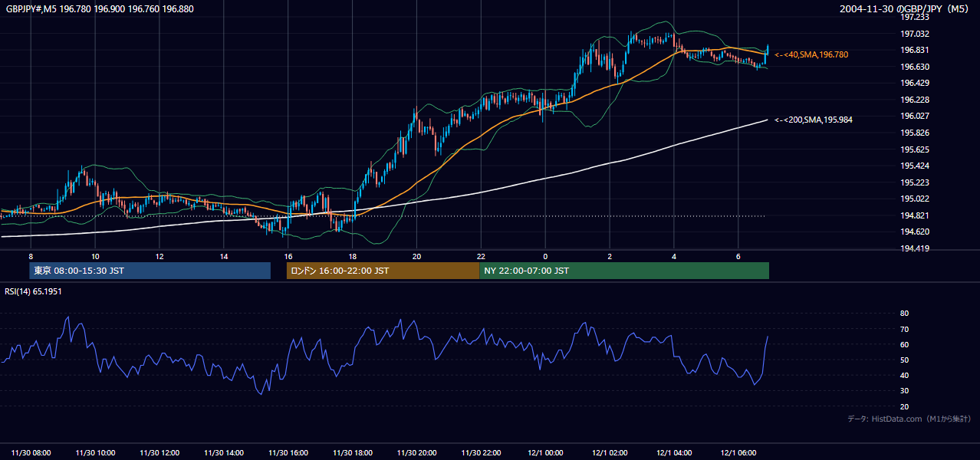Click the bottom timestamp 12/1 00:00
Screen dimensions: 980x460
click(545, 452)
